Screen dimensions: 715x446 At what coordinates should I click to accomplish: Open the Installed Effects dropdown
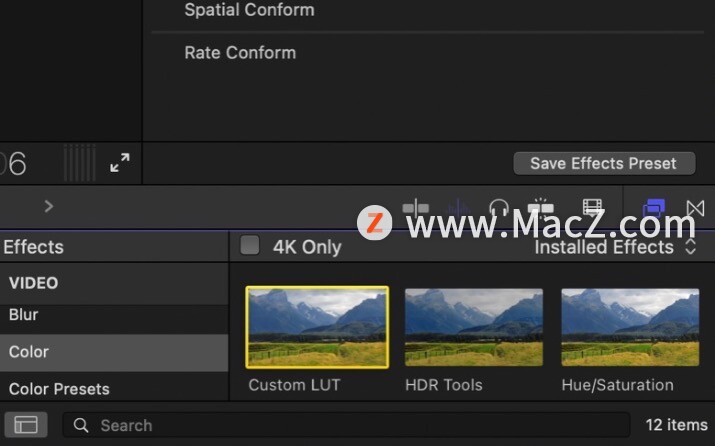[x=615, y=247]
